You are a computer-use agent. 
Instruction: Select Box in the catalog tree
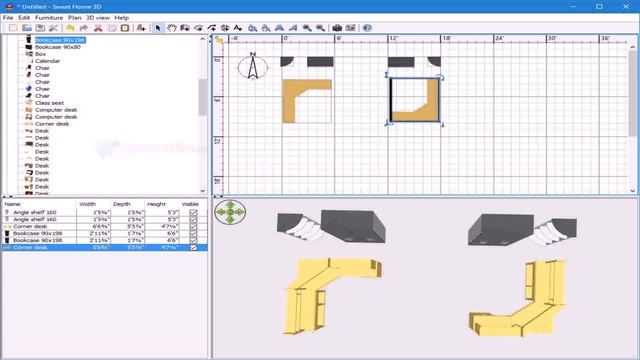[40, 54]
